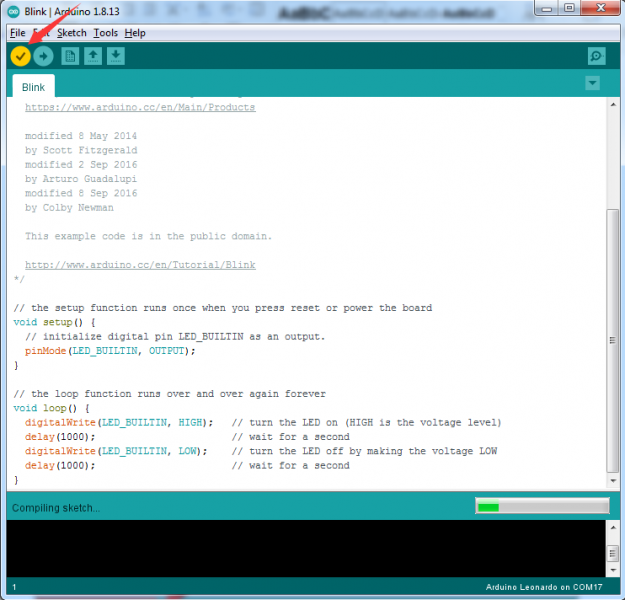
Task: Click digitalWrite(LED_BUILTIN, HIGH) statement
Action: pyautogui.click(x=119, y=423)
